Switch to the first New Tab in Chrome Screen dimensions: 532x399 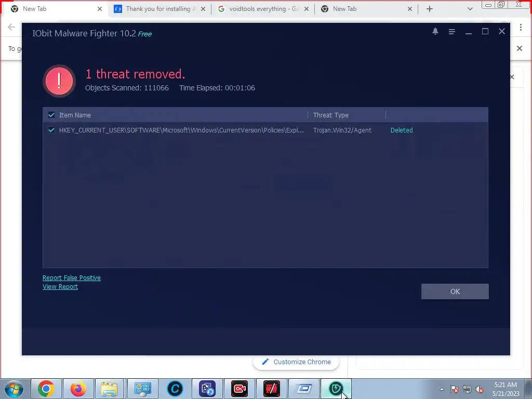click(54, 9)
